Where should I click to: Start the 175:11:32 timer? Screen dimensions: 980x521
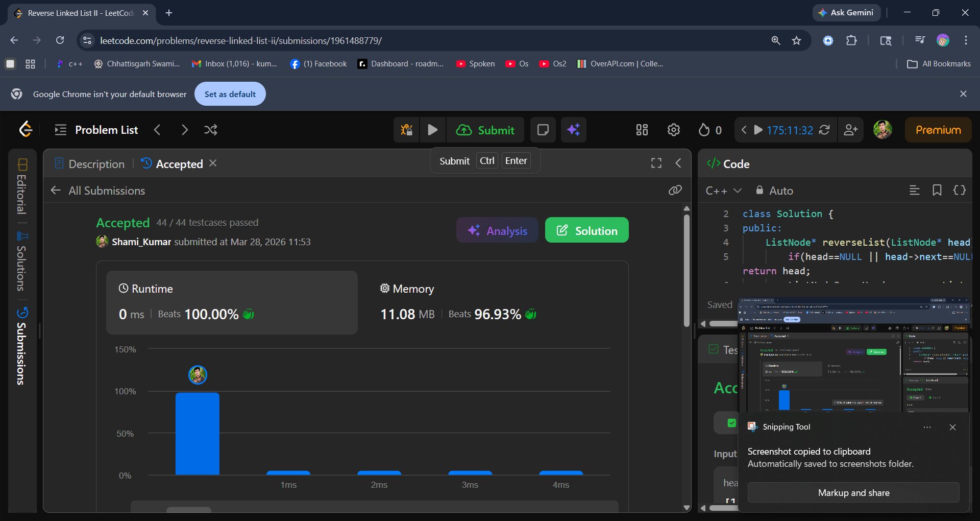[x=758, y=130]
